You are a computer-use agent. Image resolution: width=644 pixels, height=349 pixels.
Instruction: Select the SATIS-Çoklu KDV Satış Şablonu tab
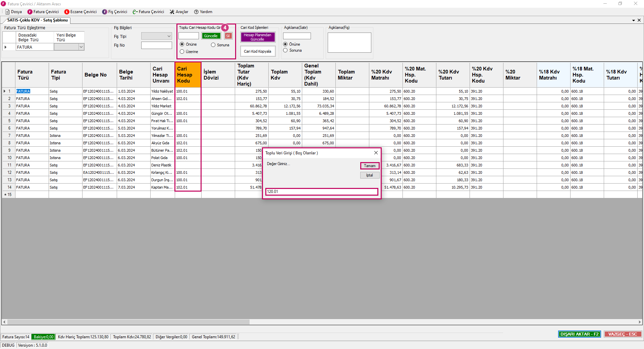point(37,20)
